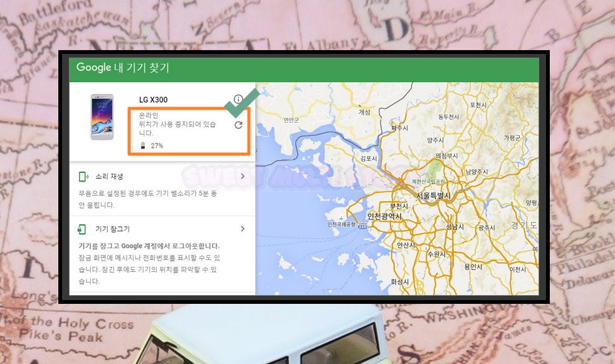Viewport: 615px width, 364px height.
Task: Expand the 소리 재생 option chevron
Action: [243, 176]
